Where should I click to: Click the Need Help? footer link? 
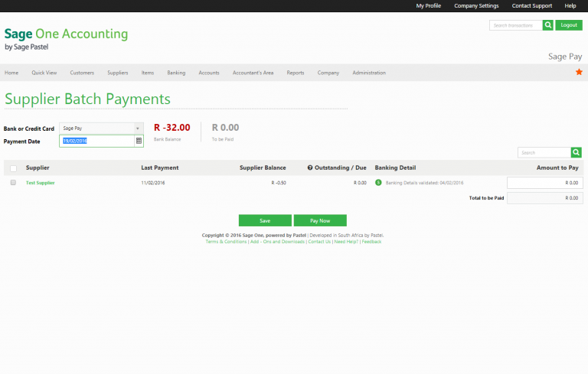click(x=346, y=242)
